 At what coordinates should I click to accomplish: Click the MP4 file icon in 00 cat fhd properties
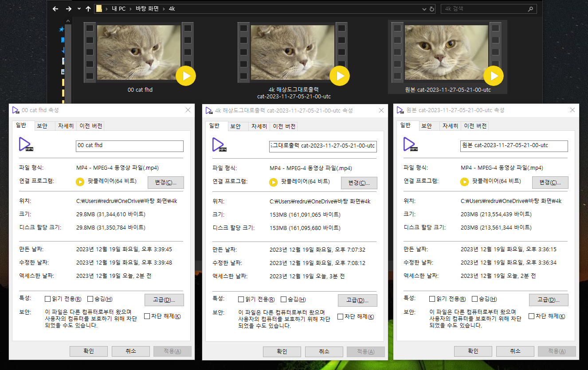pos(25,145)
